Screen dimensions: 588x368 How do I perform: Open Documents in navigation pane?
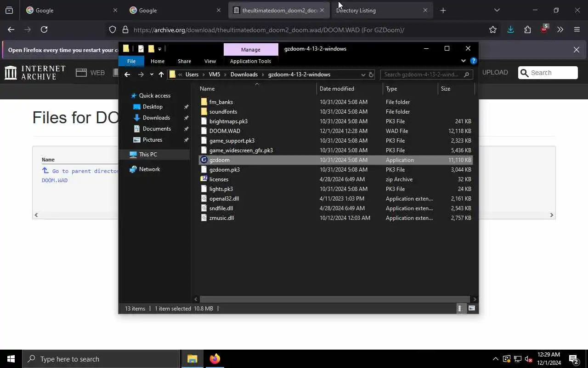coord(157,129)
